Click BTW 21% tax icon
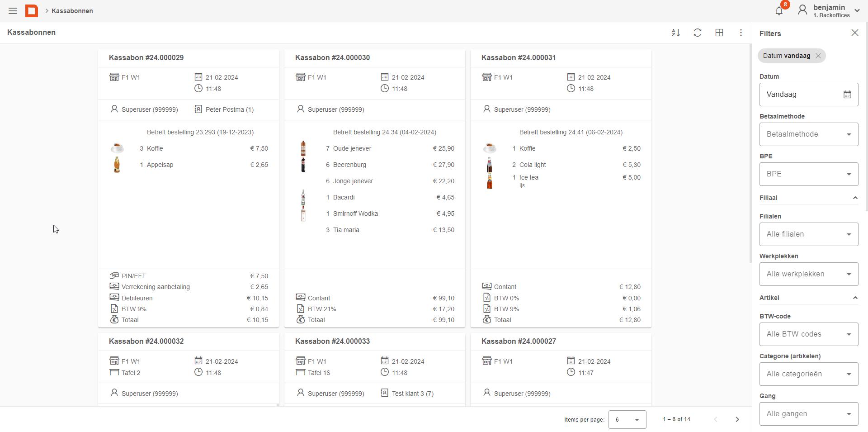The width and height of the screenshot is (868, 432). pyautogui.click(x=301, y=309)
